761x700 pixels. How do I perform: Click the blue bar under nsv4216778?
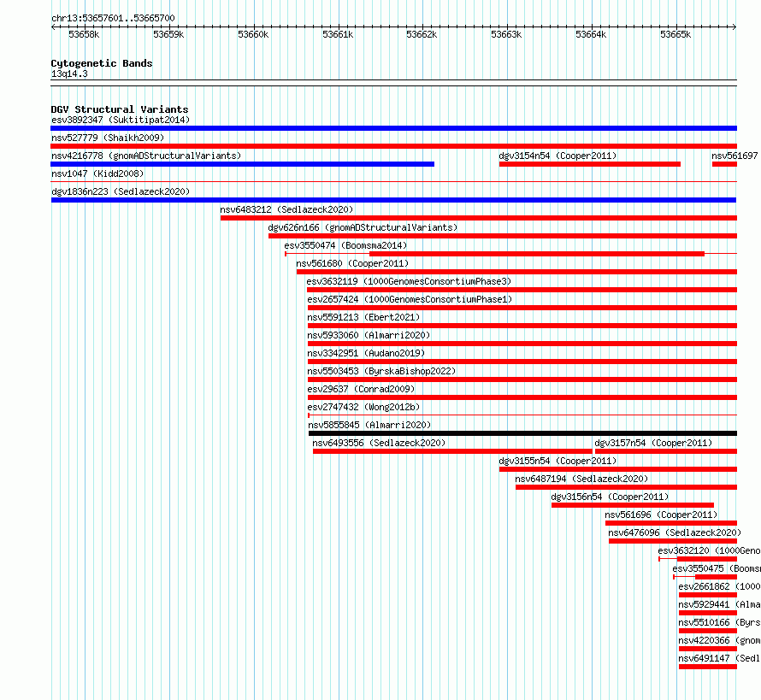(243, 164)
